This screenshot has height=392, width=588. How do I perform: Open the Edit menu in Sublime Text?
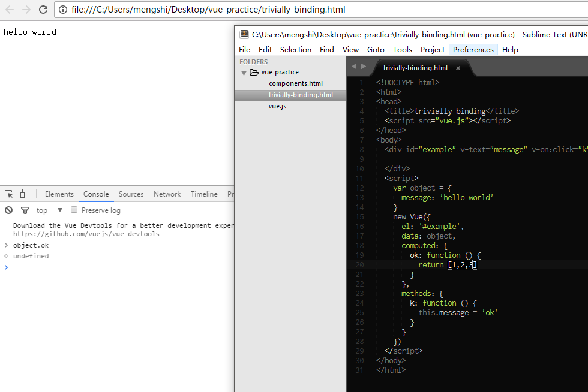pyautogui.click(x=265, y=50)
